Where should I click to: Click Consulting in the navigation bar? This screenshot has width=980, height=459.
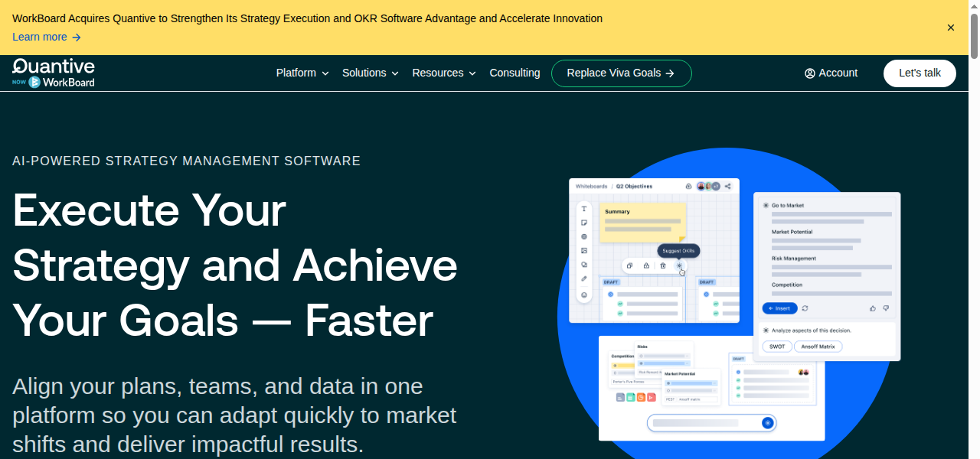pos(514,73)
